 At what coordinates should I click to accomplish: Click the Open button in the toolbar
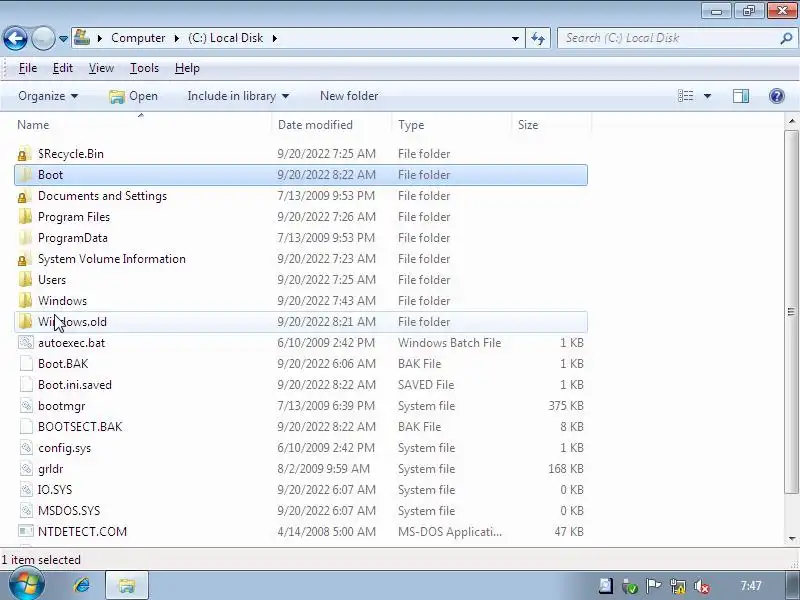134,96
